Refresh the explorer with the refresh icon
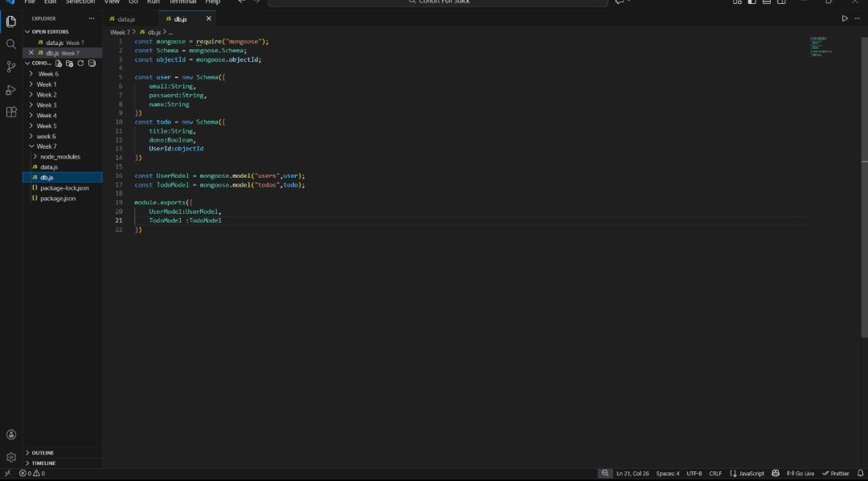This screenshot has width=868, height=481. point(81,64)
